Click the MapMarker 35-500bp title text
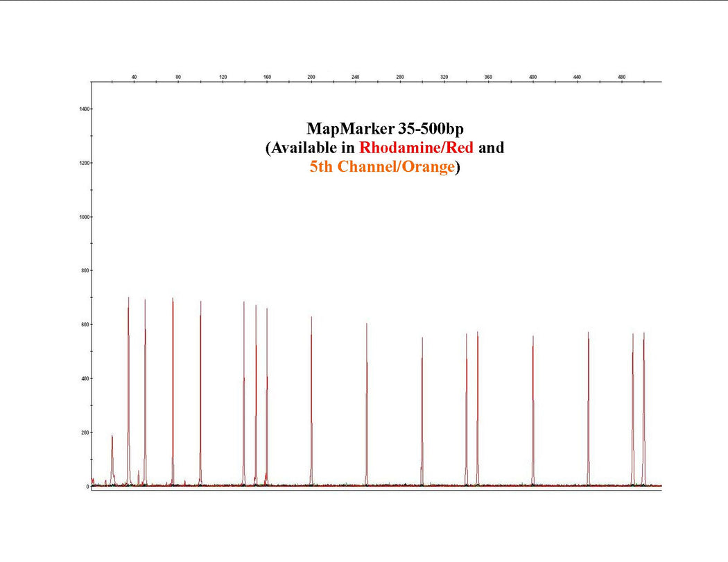 pyautogui.click(x=385, y=129)
